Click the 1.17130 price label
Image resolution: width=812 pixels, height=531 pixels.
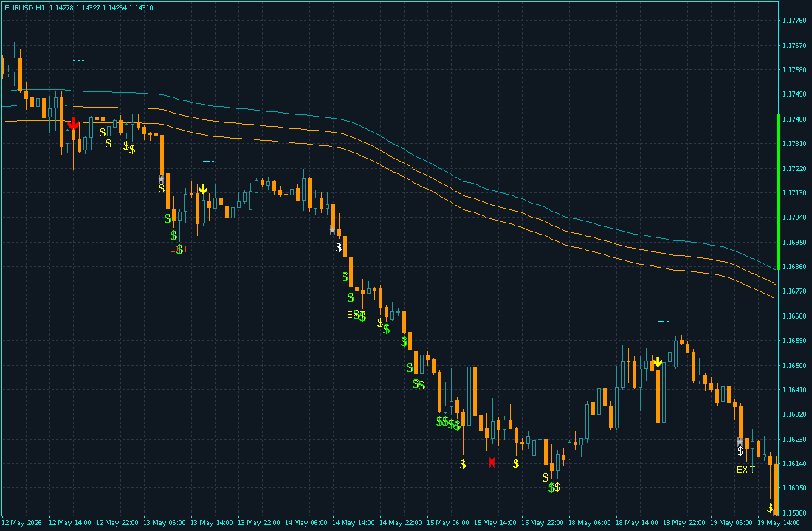pyautogui.click(x=794, y=193)
